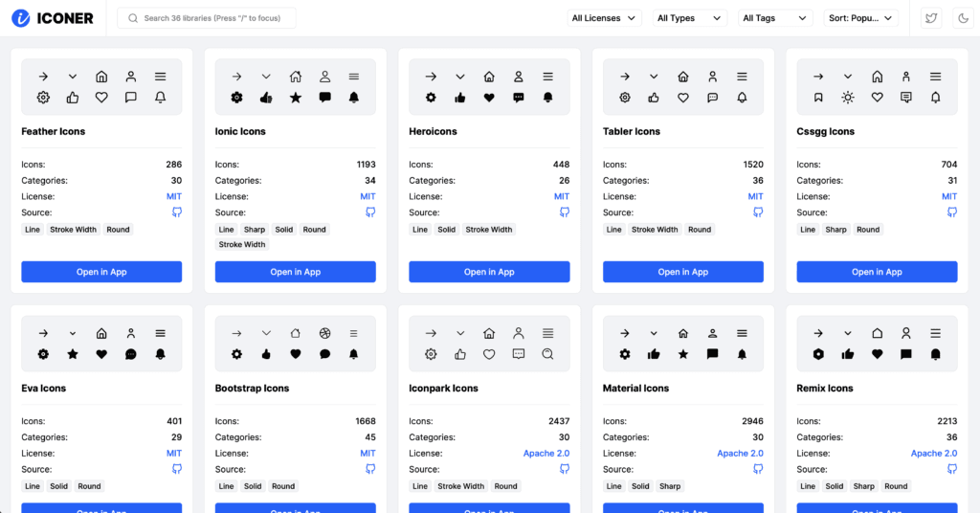Screen dimensions: 980x513
Task: Click the hexagon settings icon in Remix preview
Action: tap(818, 354)
